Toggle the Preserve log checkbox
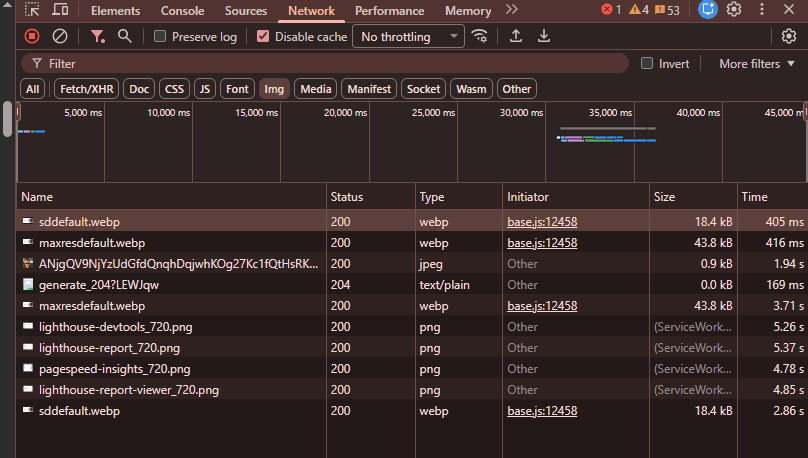The width and height of the screenshot is (808, 458). pos(160,36)
